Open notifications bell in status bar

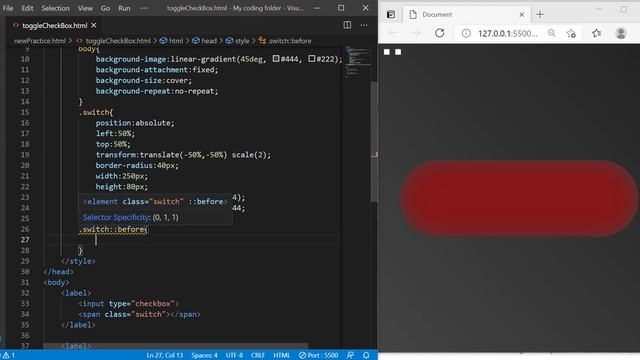366,356
